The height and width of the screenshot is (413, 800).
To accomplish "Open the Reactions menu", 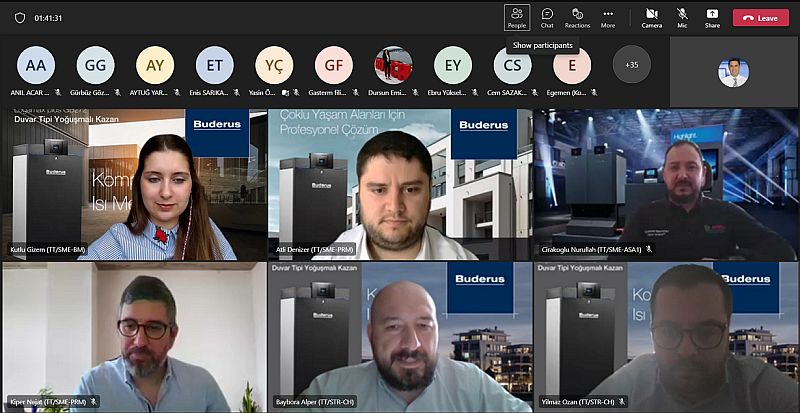I will tap(578, 18).
